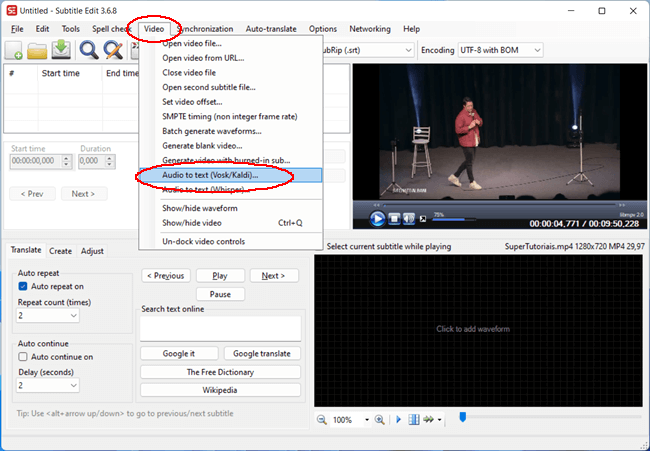Click The Free Dictionary button
The height and width of the screenshot is (451, 650).
[x=220, y=371]
